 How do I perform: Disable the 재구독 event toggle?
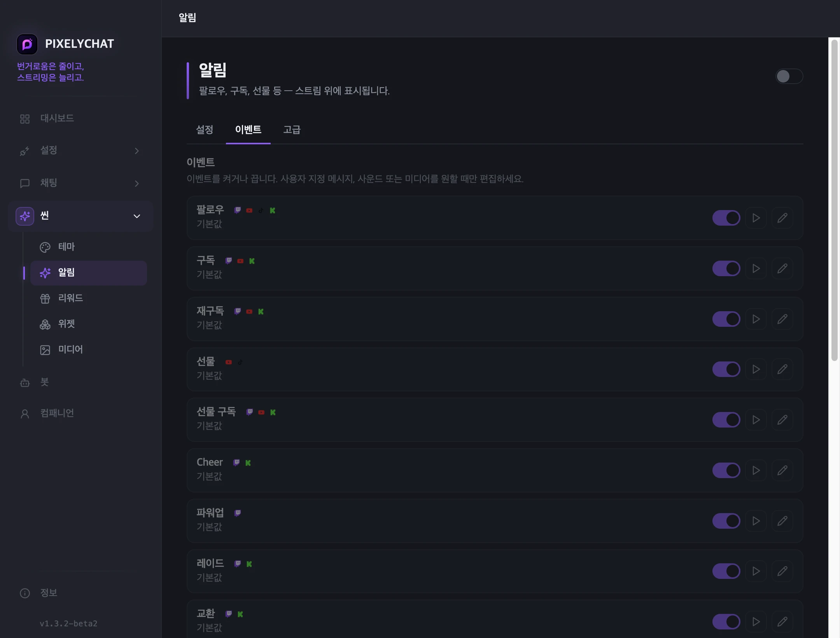tap(726, 319)
